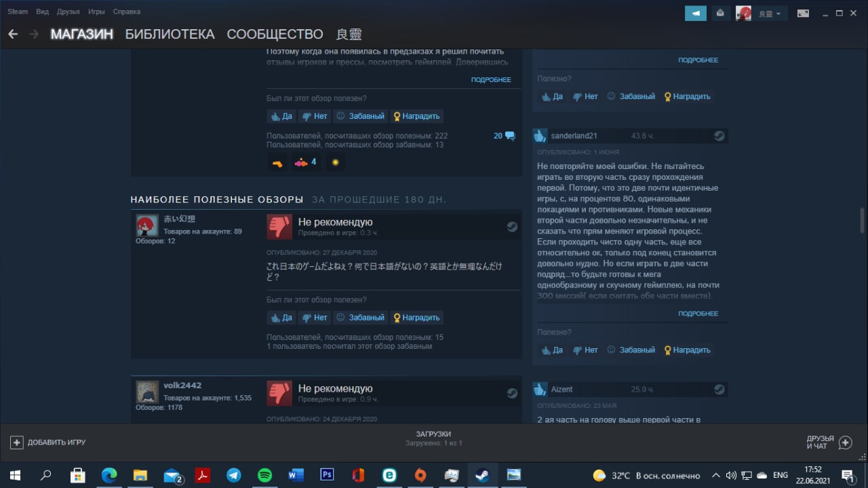Open the Игры menu

[x=96, y=12]
